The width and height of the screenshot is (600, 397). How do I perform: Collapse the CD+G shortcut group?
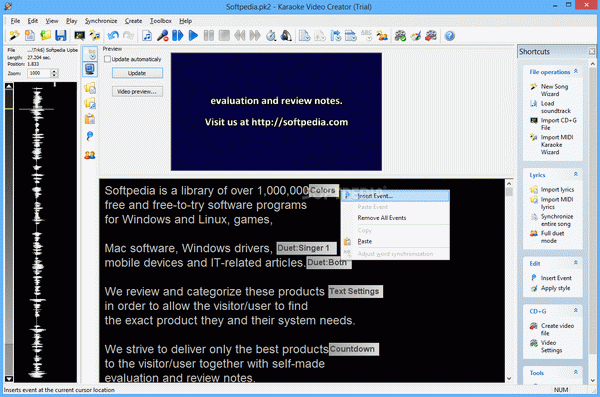tap(576, 311)
